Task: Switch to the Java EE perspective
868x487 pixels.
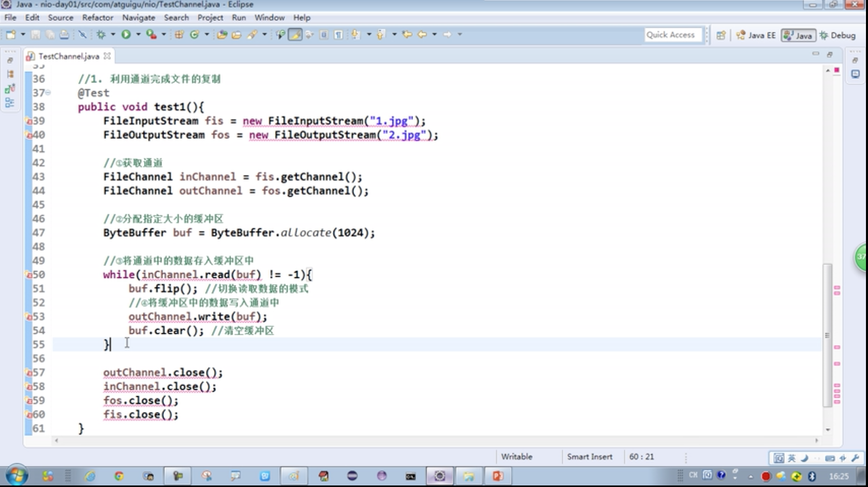Action: (756, 35)
